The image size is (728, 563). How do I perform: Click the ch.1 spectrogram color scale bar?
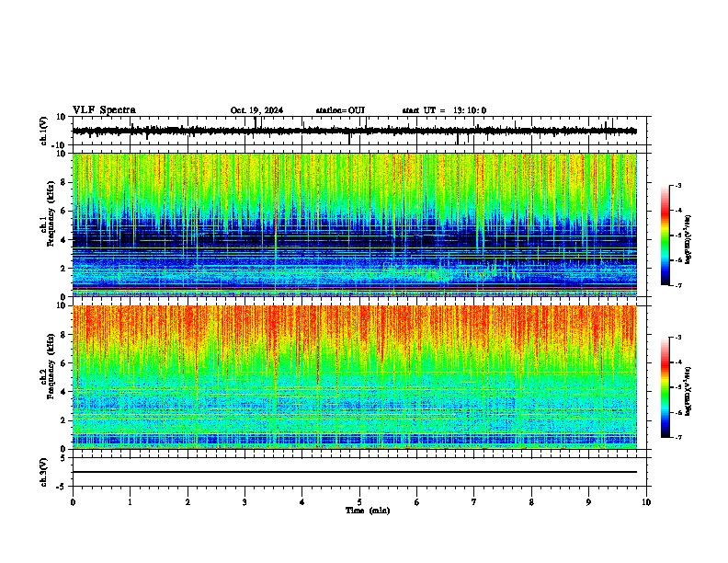click(665, 236)
